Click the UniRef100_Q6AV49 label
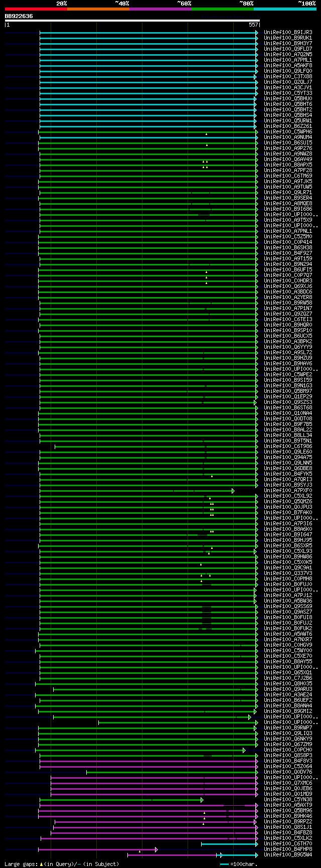This screenshot has height=868, width=321. pos(288,160)
